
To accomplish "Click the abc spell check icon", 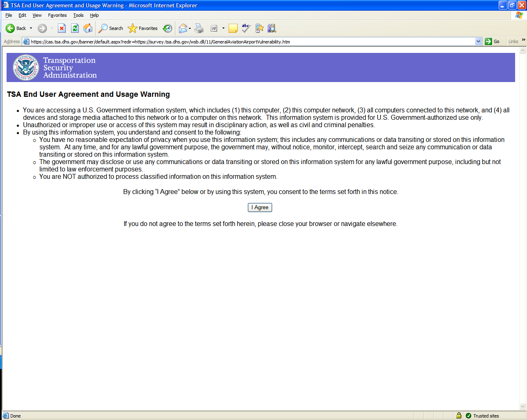I will 246,28.
